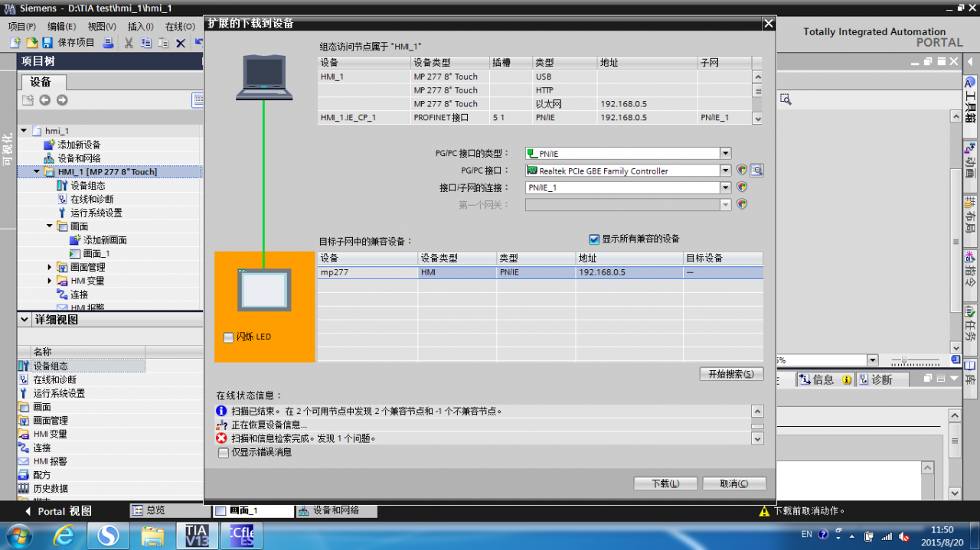980x550 pixels.
Task: Open the 编辑(E) menu
Action: 62,26
